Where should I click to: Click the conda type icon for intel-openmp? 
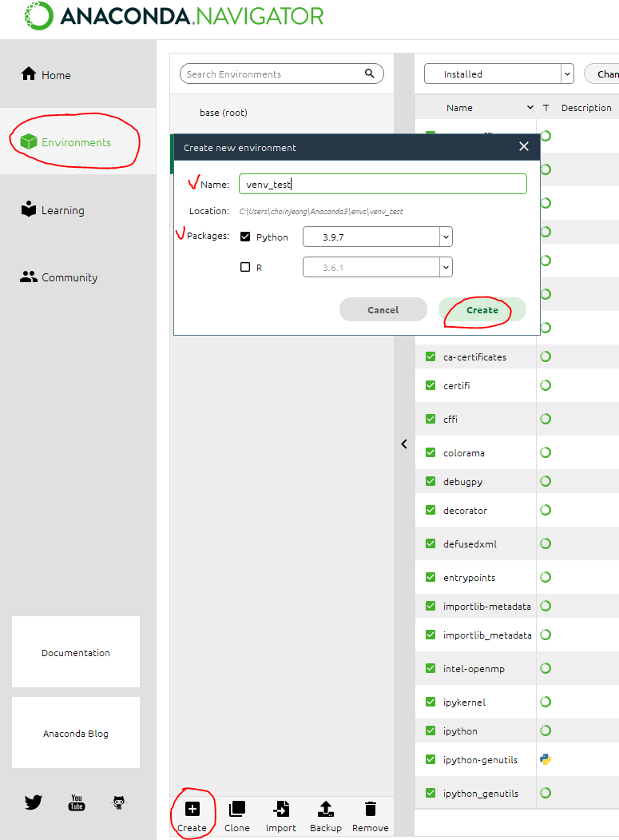coord(546,668)
